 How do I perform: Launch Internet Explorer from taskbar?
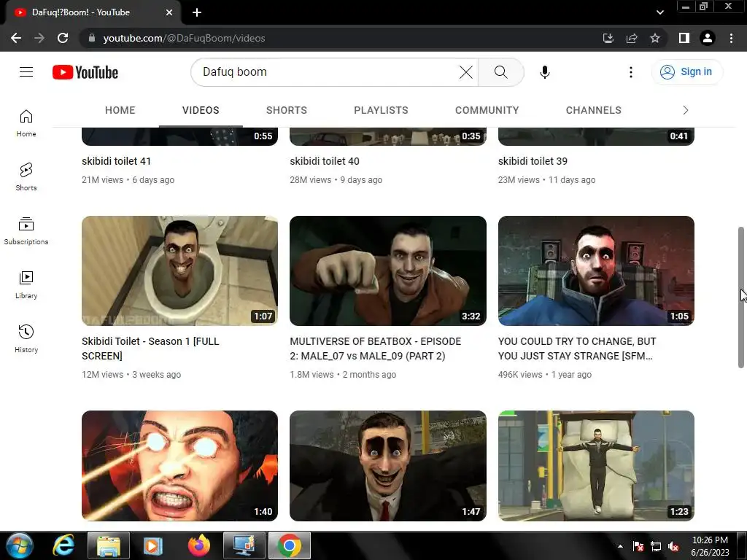pos(64,545)
